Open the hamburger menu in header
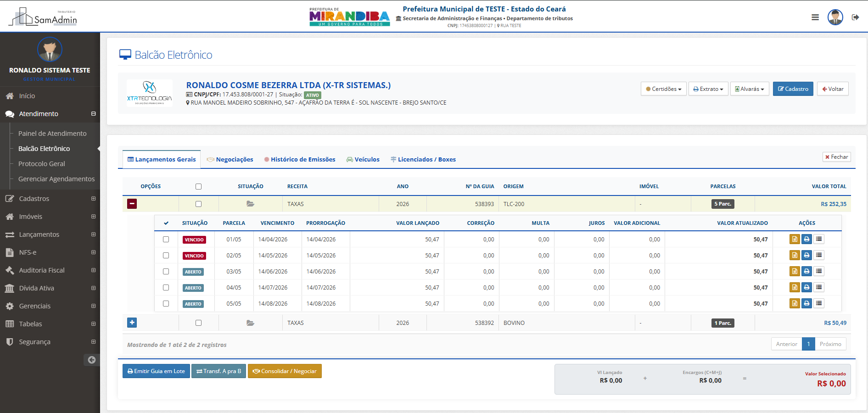The image size is (868, 413). [x=815, y=17]
